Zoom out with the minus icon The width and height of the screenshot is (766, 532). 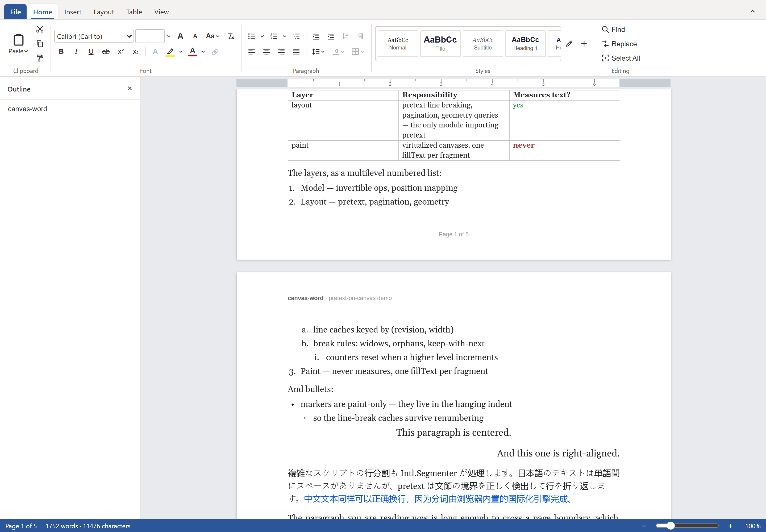click(x=644, y=526)
